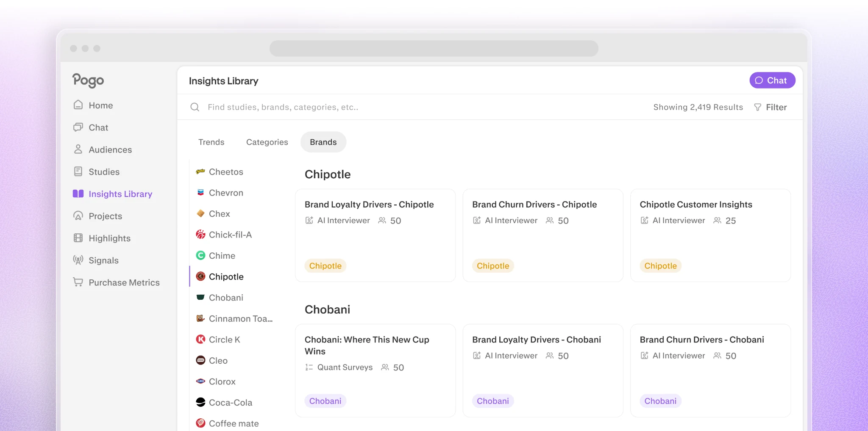Select Coca-Cola brand in list

coord(224,402)
